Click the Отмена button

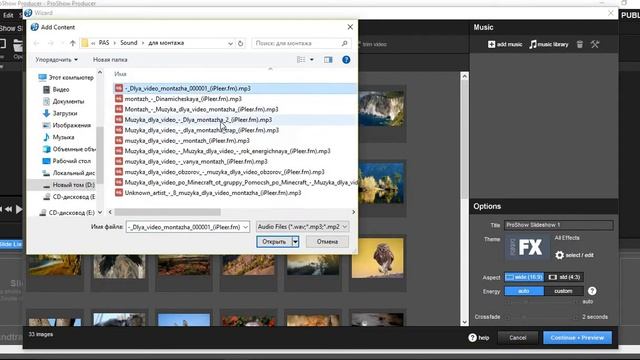(327, 242)
